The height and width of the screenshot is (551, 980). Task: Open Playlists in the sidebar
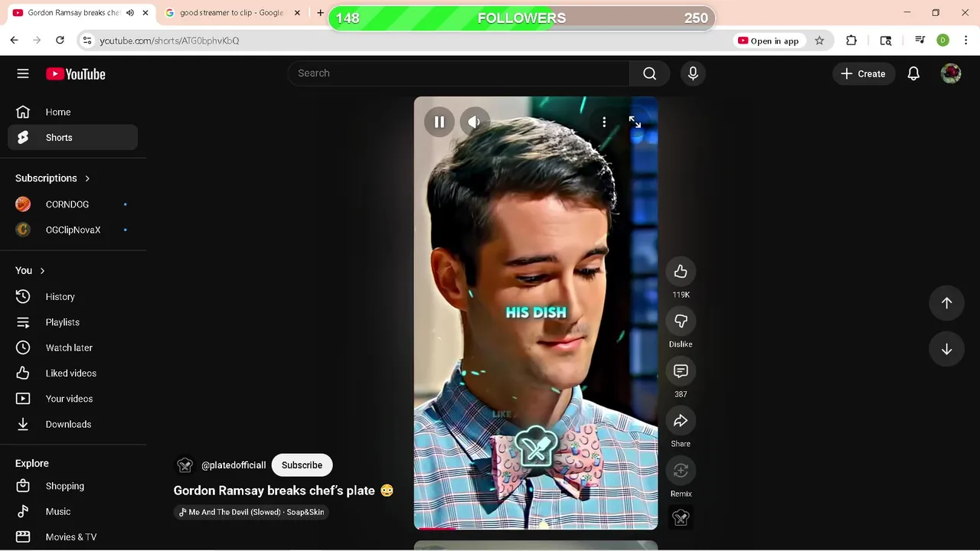click(x=73, y=322)
